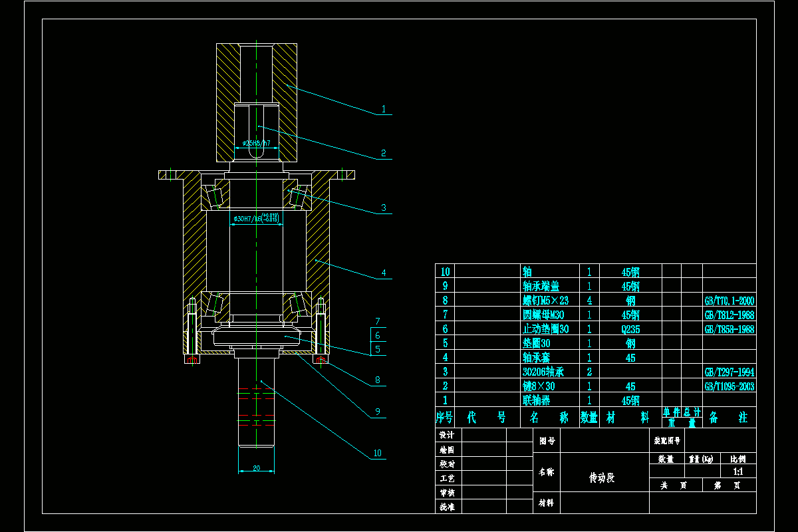Click title block label "设计"
Viewport: 798px width, 532px height.
(x=447, y=435)
